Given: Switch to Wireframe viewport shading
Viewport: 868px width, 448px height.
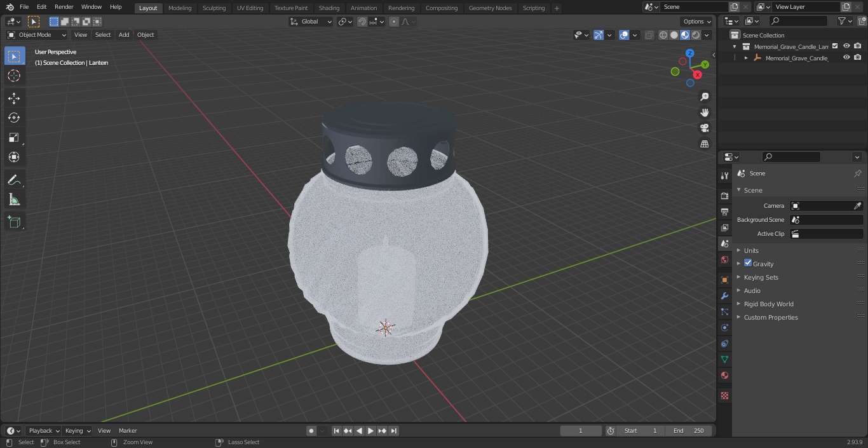Looking at the screenshot, I should tap(663, 35).
